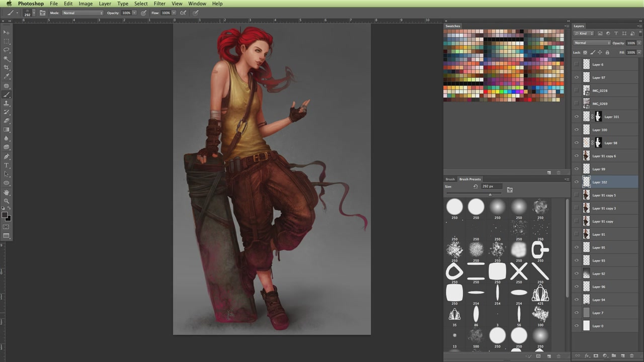Open layer Fill dropdown arrow
The height and width of the screenshot is (362, 644).
(x=639, y=52)
